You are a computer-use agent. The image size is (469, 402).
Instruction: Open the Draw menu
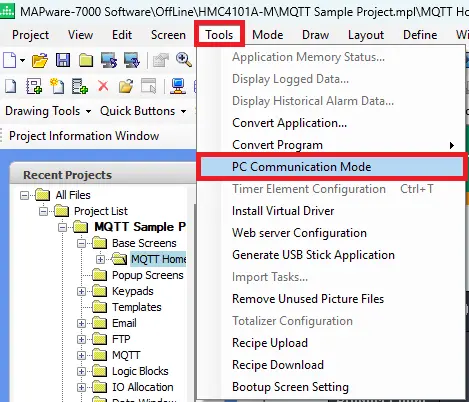tap(315, 35)
